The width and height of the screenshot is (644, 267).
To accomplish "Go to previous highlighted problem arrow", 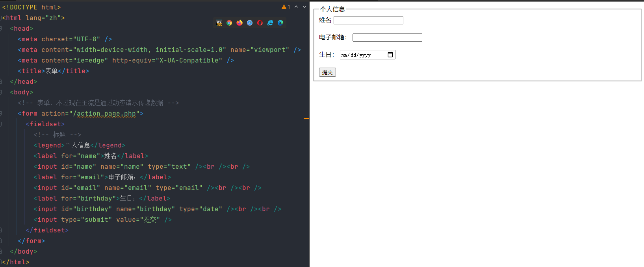I will [x=296, y=7].
